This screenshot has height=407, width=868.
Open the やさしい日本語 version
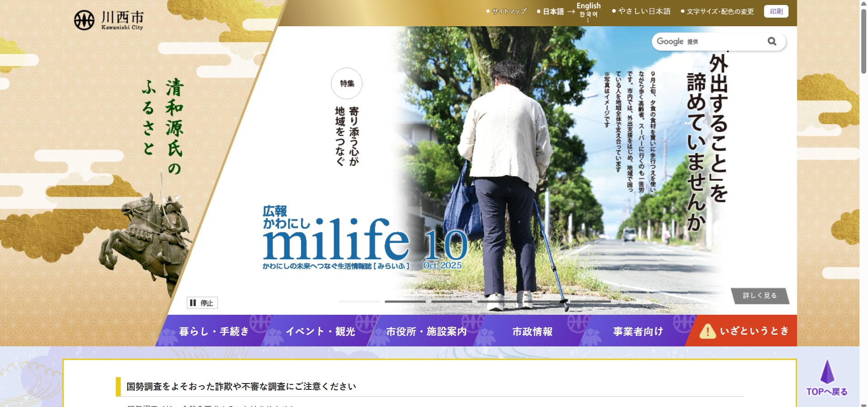(644, 11)
